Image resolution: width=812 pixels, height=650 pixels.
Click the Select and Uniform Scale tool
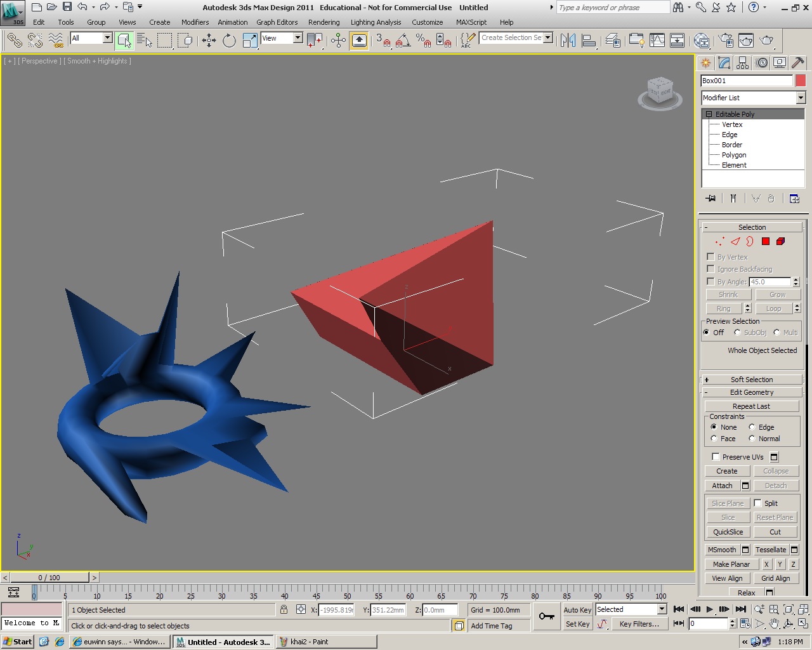[x=250, y=41]
